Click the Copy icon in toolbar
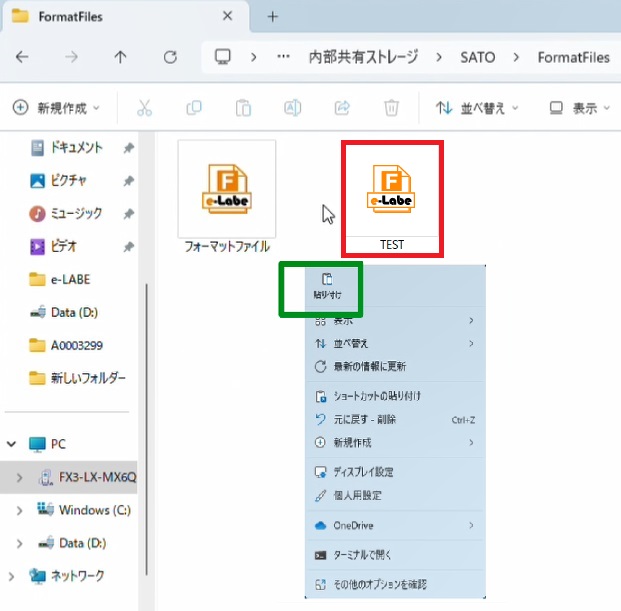621x611 pixels. 194,108
